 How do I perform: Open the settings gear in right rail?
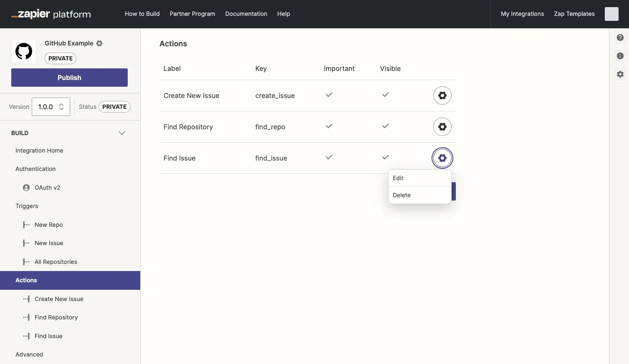pyautogui.click(x=620, y=74)
